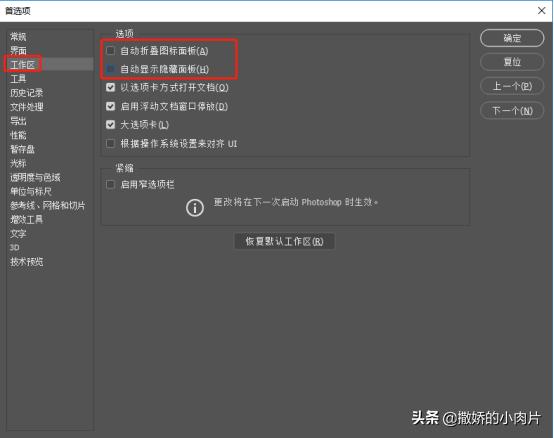The height and width of the screenshot is (438, 554).
Task: Open the 历史记录 category
Action: (x=26, y=93)
